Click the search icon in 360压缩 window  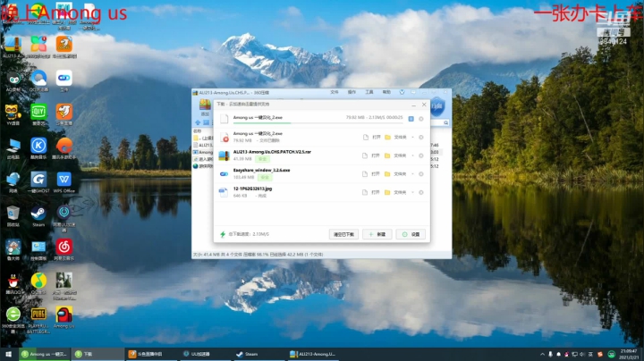445,122
